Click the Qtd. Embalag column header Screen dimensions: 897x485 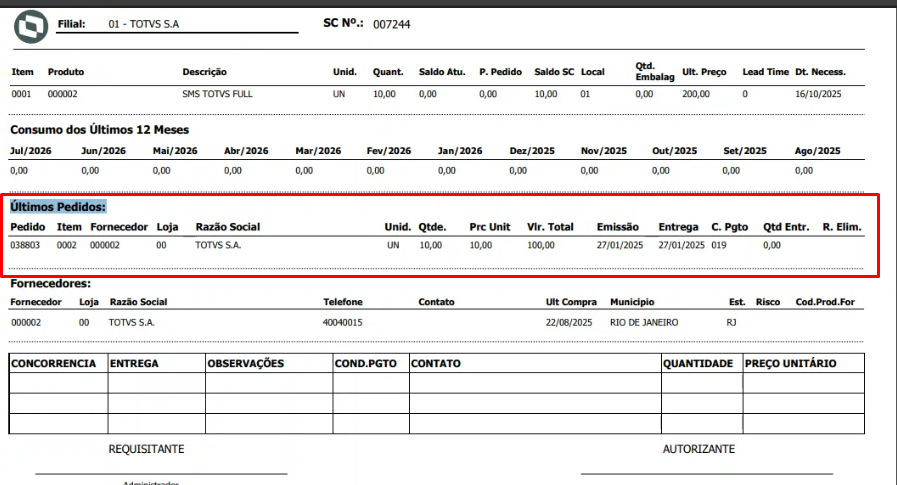point(655,71)
